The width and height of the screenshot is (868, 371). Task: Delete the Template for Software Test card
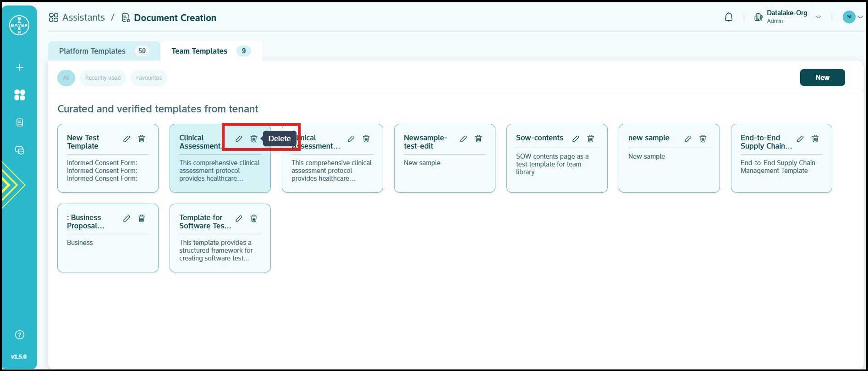pyautogui.click(x=254, y=218)
